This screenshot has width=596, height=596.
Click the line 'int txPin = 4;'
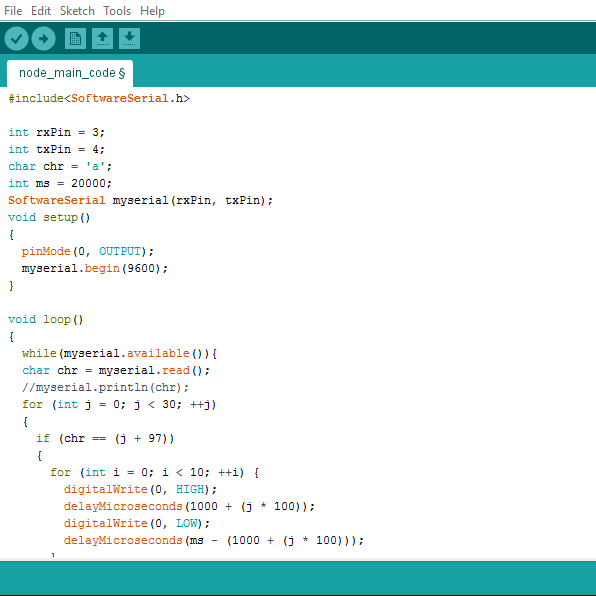[x=56, y=149]
